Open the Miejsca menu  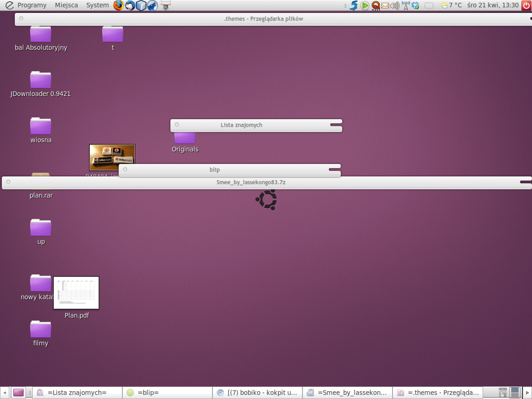pyautogui.click(x=66, y=6)
